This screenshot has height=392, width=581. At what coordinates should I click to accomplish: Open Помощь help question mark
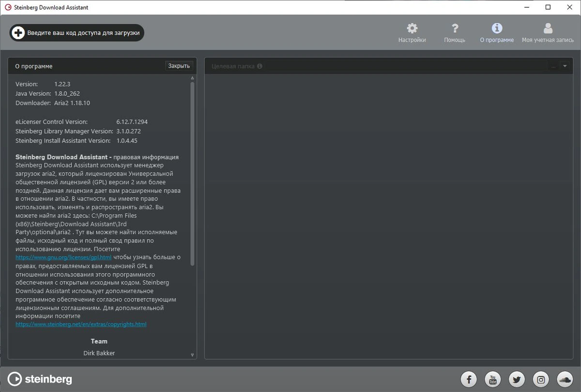pyautogui.click(x=455, y=33)
